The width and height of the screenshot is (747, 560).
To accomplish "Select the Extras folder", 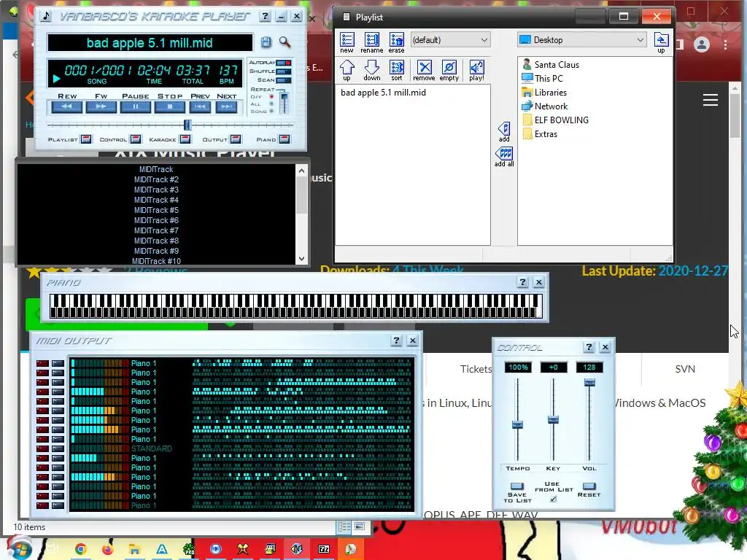I will point(540,133).
